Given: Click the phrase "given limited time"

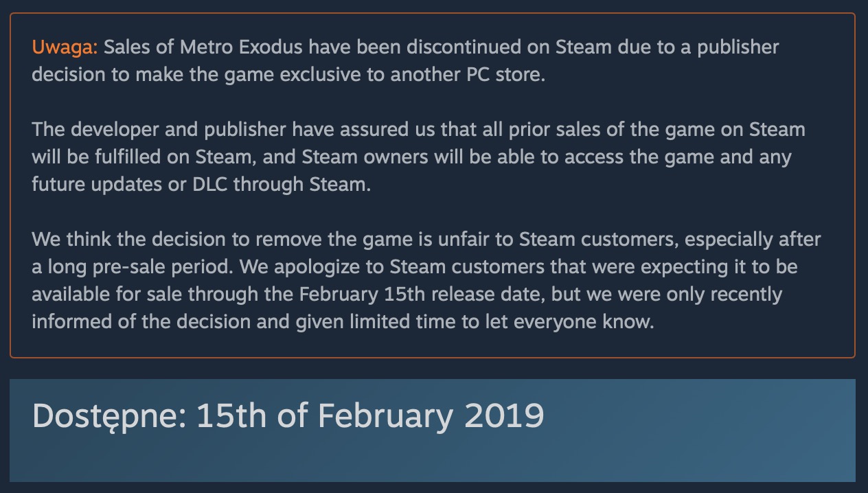Looking at the screenshot, I should coord(376,322).
